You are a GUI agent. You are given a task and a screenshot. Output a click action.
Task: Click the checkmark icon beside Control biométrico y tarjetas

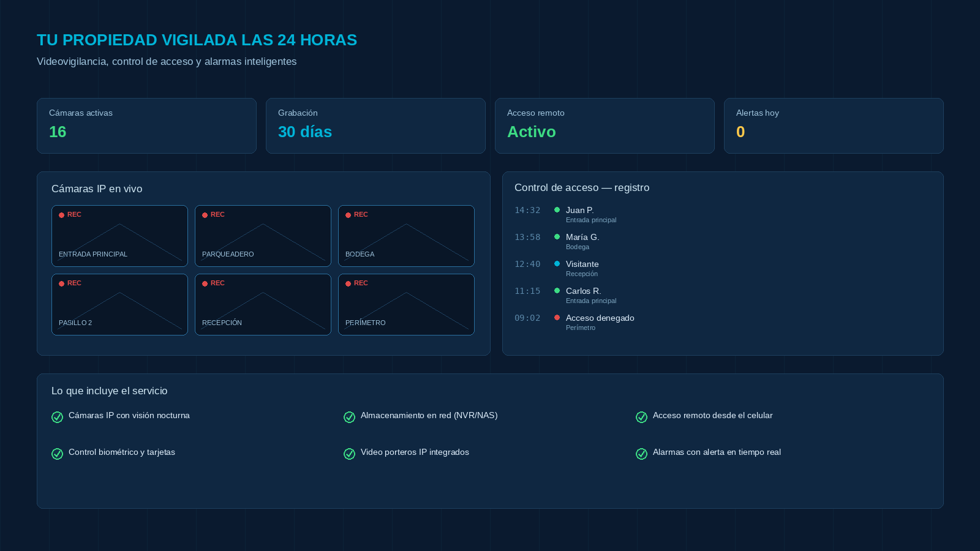pos(57,454)
